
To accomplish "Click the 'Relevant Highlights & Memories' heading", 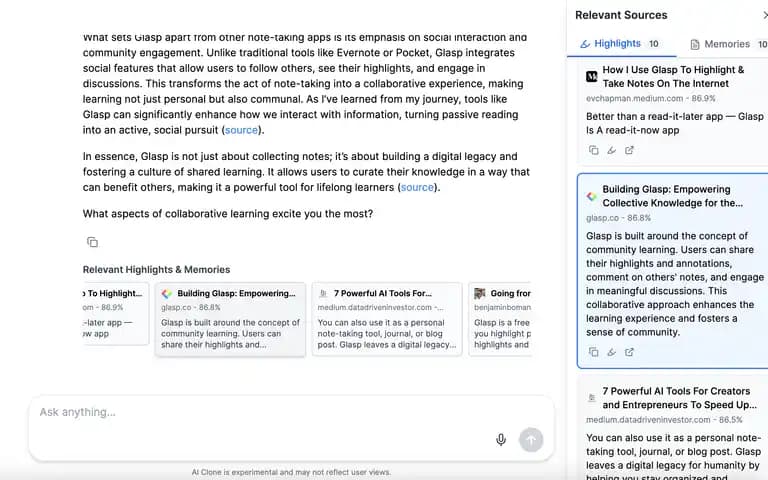I will click(x=156, y=270).
